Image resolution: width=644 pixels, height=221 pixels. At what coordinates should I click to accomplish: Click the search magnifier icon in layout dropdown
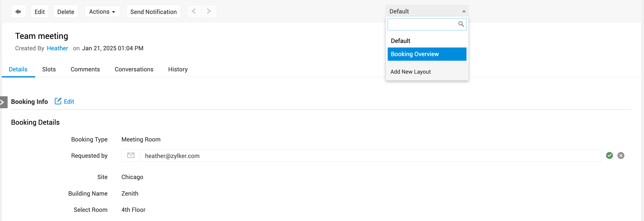[461, 24]
